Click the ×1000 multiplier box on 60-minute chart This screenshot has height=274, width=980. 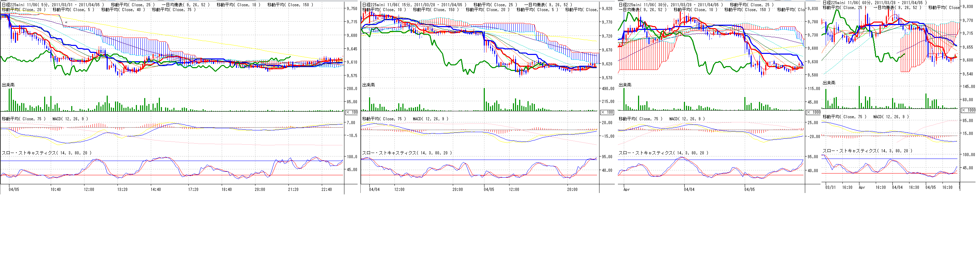click(968, 110)
